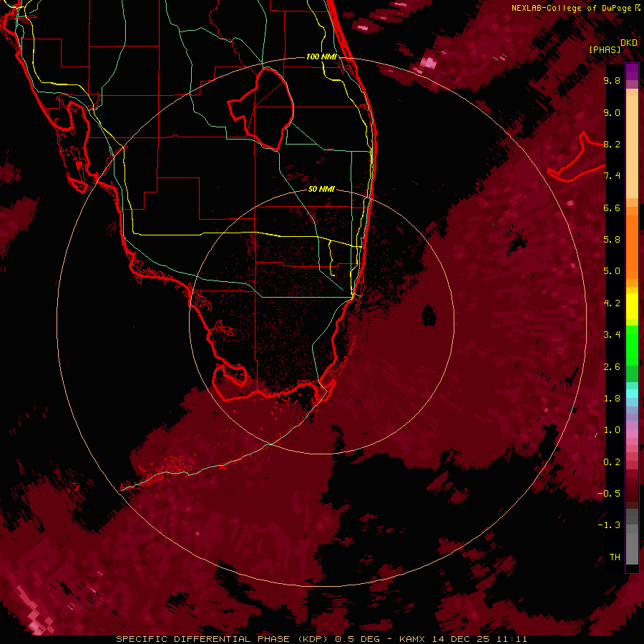The width and height of the screenshot is (644, 644).
Task: Click the 7.4 value on the color scale
Action: click(612, 176)
